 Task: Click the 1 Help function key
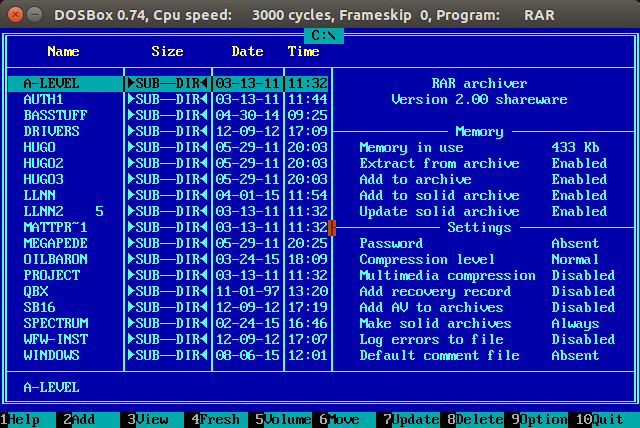click(x=28, y=420)
